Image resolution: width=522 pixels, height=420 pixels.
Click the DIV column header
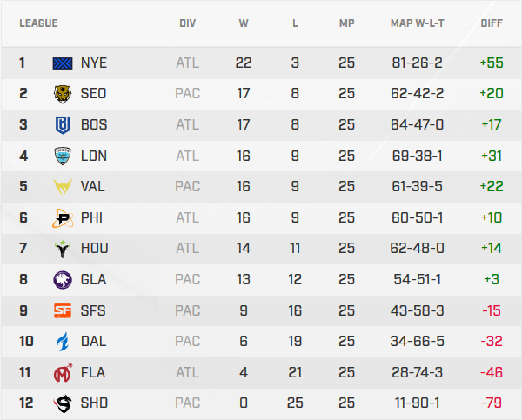click(187, 23)
